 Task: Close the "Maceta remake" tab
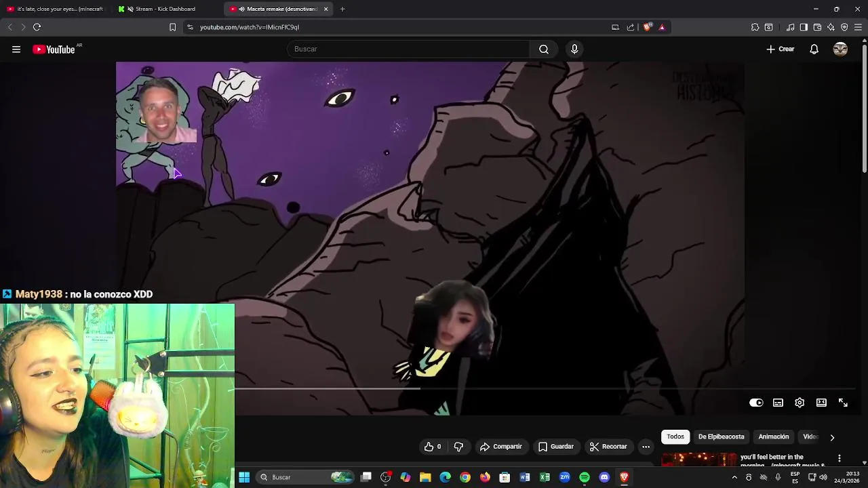click(325, 9)
